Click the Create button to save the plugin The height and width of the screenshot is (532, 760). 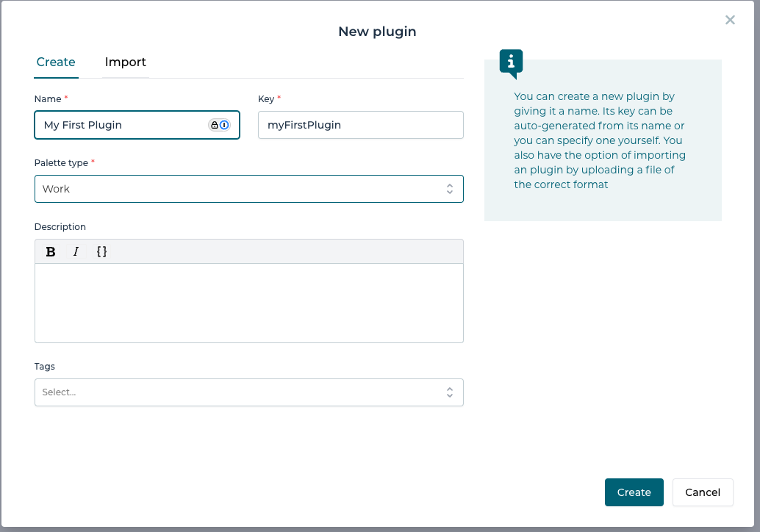(x=634, y=492)
